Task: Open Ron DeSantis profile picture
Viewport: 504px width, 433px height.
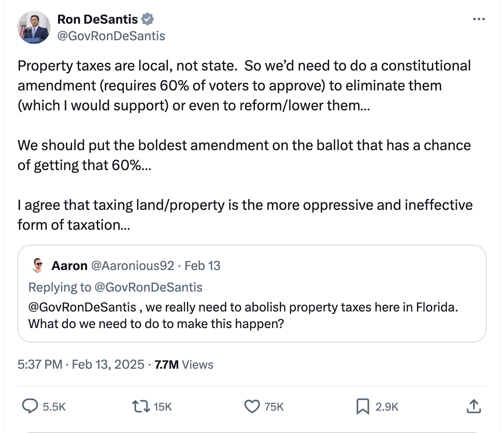Action: click(x=34, y=27)
